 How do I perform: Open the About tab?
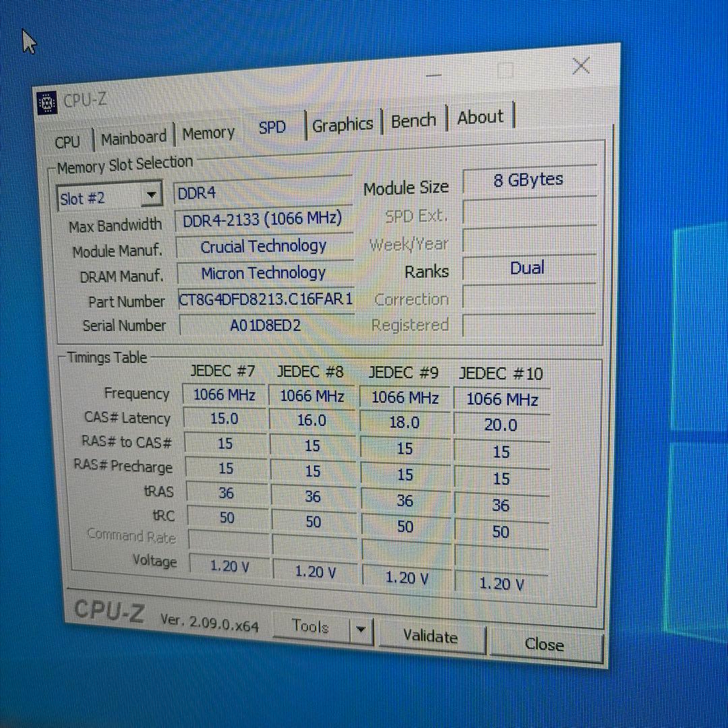(x=480, y=117)
